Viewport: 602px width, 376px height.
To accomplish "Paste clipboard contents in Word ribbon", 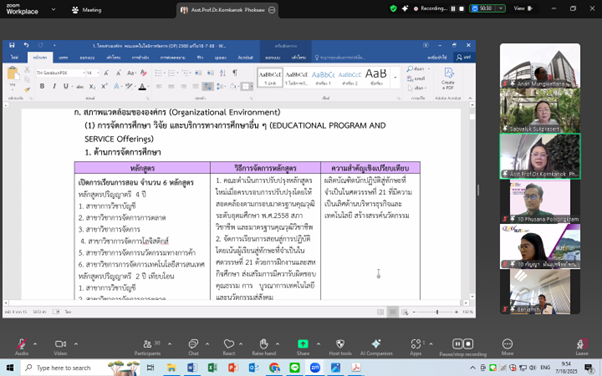I will (x=13, y=76).
